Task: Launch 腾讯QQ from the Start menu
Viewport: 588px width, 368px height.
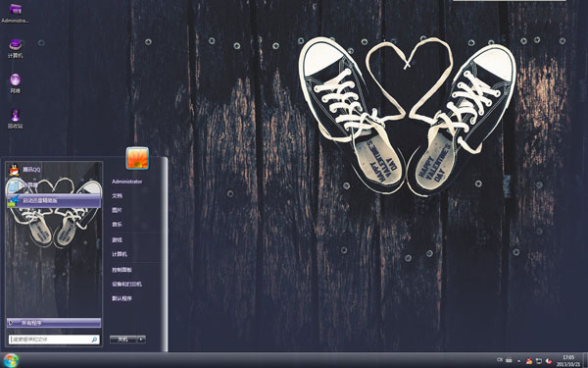Action: pos(54,170)
